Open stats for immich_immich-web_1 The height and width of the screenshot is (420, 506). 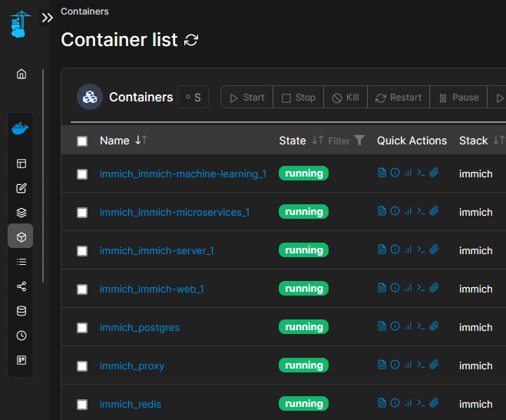pos(408,288)
